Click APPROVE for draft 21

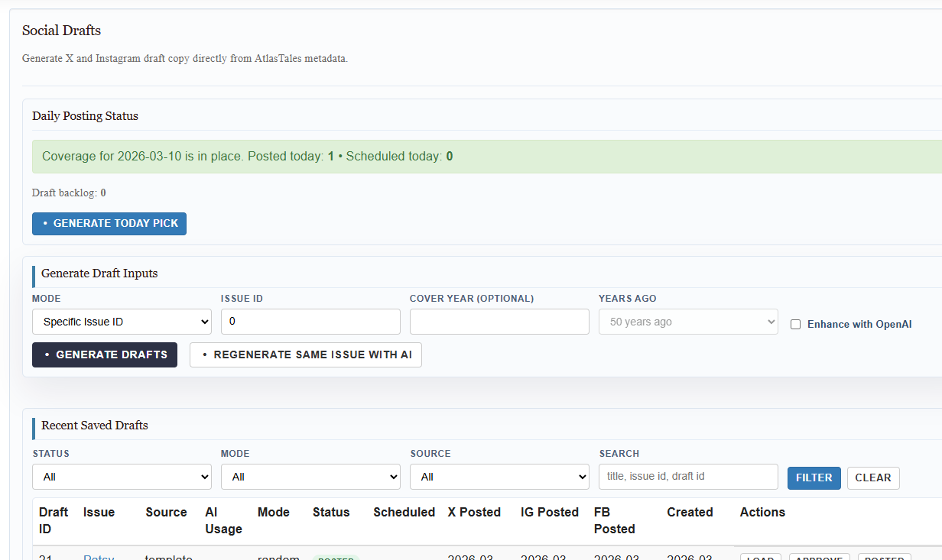click(819, 558)
